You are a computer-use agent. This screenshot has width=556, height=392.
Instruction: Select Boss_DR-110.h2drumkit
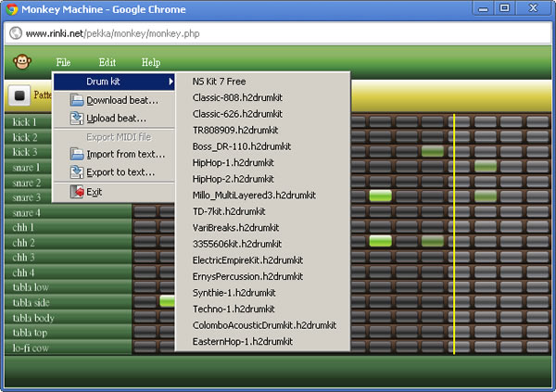[x=263, y=146]
